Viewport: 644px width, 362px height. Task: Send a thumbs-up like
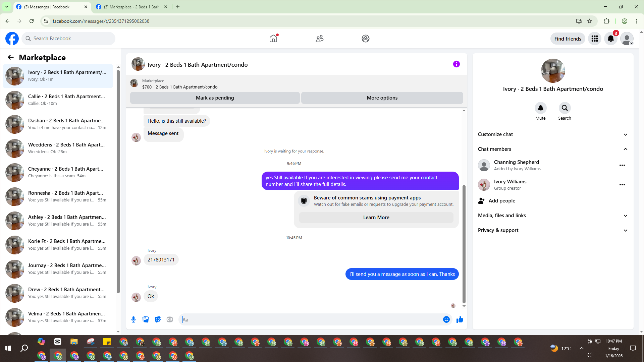[460, 319]
